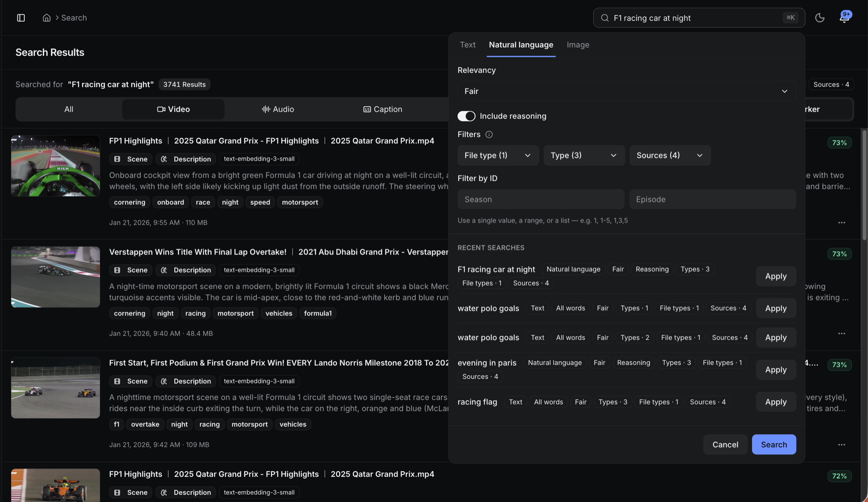Open orange McLaren car thumbnail
This screenshot has height=502, width=868.
pos(56,485)
